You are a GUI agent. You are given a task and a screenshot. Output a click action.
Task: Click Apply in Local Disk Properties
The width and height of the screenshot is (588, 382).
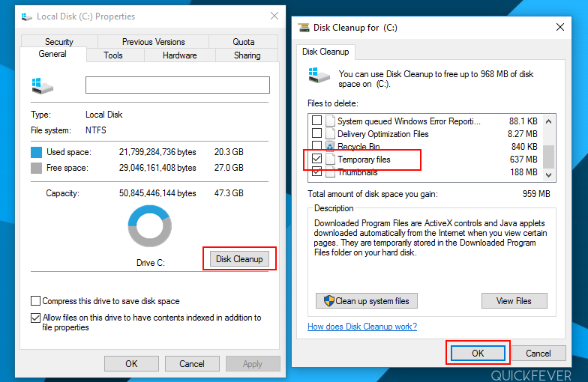(252, 364)
